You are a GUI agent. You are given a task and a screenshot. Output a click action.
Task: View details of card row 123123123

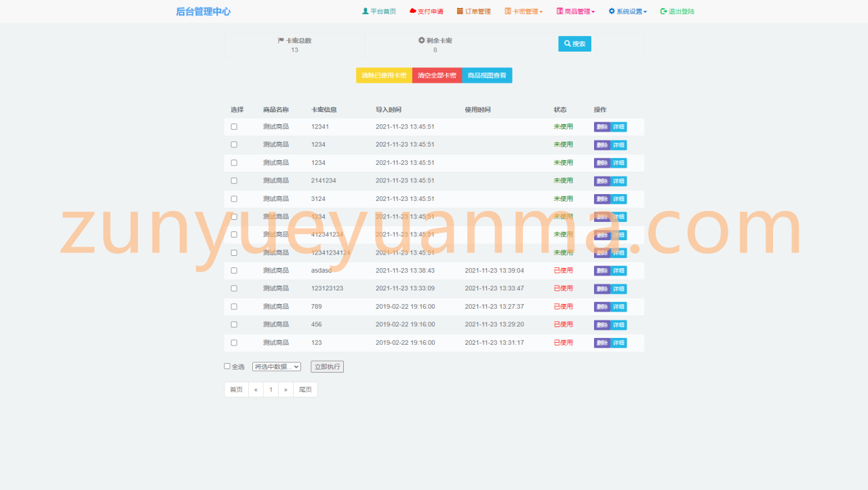[x=618, y=289]
